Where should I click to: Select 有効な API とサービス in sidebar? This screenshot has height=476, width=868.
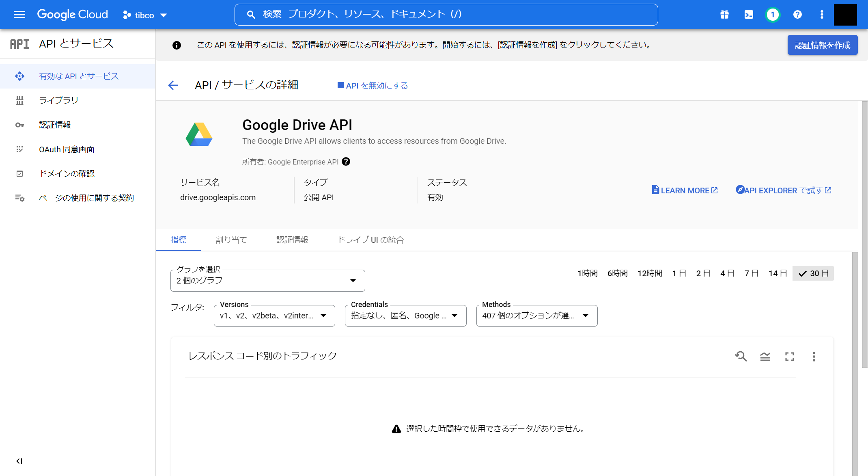click(78, 76)
